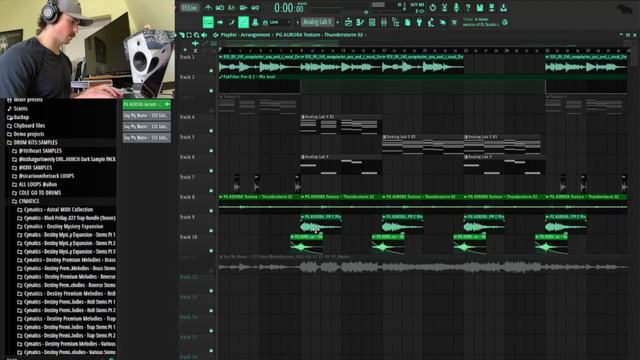Screen dimensions: 640x360
Task: Click the microphone recording icon
Action: coord(456,8)
